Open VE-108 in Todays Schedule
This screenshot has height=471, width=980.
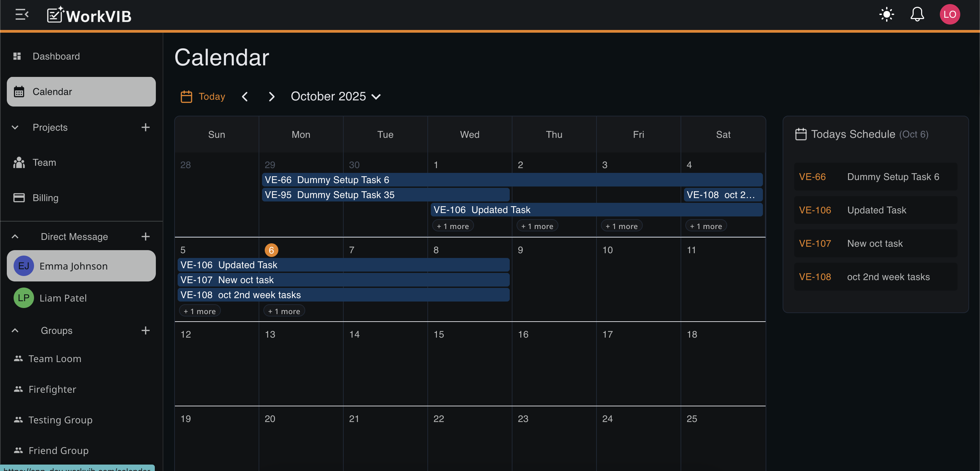(x=875, y=277)
